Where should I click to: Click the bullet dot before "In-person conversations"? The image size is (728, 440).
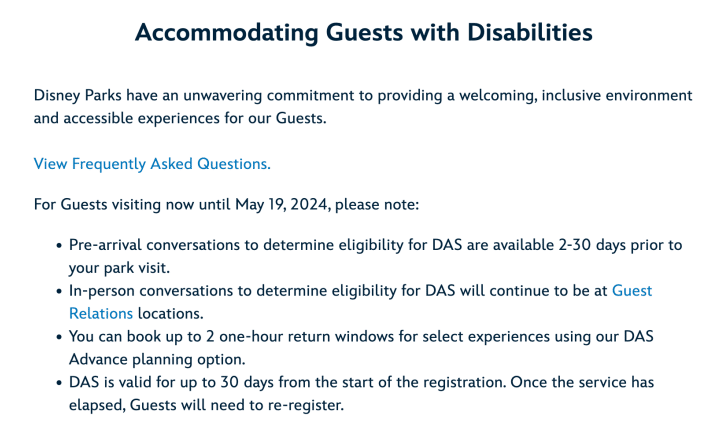click(59, 292)
